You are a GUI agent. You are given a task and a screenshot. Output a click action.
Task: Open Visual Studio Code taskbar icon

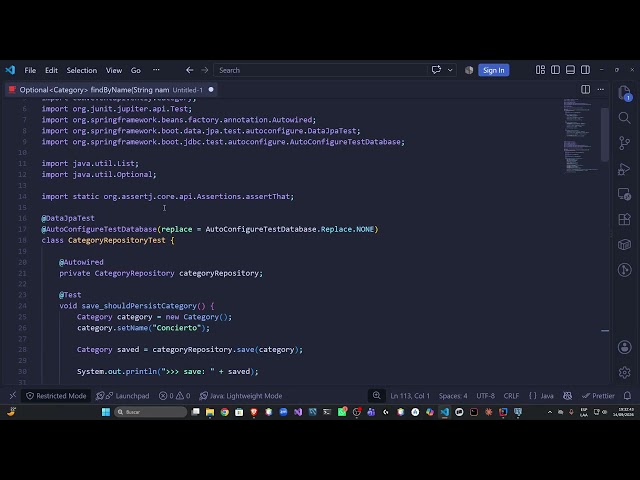click(444, 412)
